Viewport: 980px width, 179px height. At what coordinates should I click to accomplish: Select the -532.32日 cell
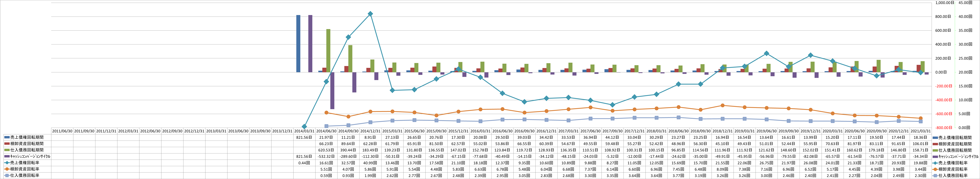pos(326,156)
